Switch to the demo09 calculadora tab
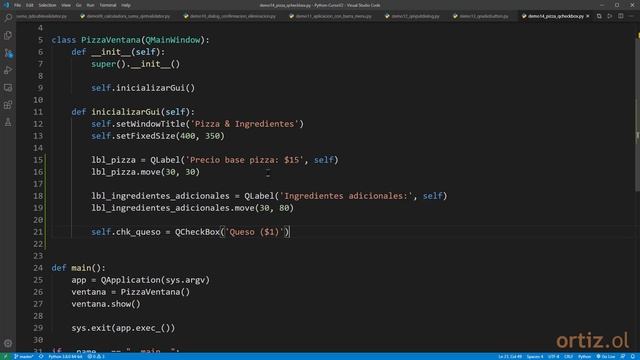This screenshot has width=640, height=360. coord(128,16)
